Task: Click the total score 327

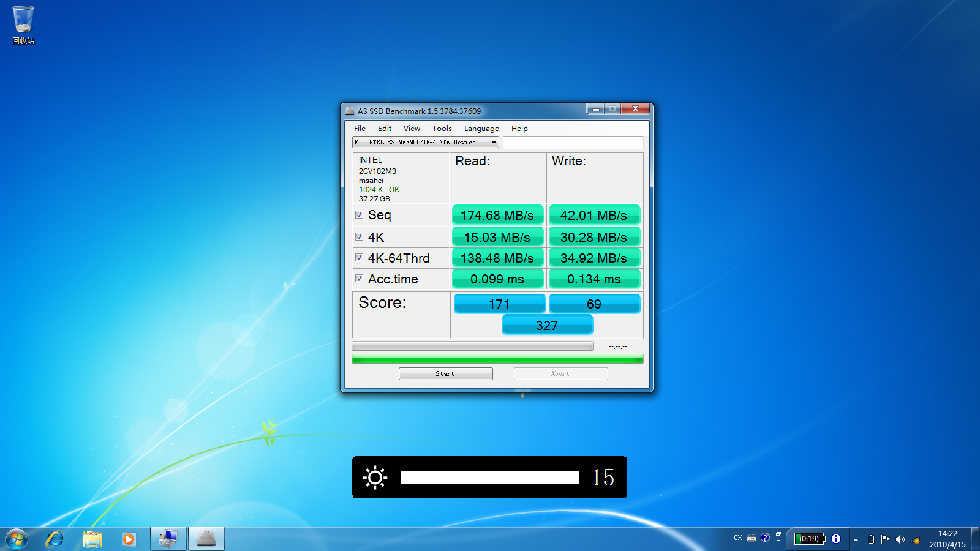Action: (547, 325)
